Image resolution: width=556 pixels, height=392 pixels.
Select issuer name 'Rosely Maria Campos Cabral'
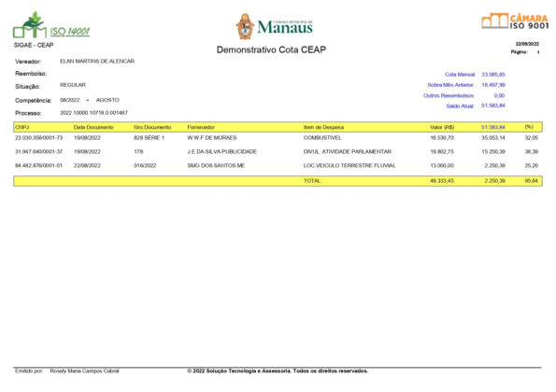84,371
